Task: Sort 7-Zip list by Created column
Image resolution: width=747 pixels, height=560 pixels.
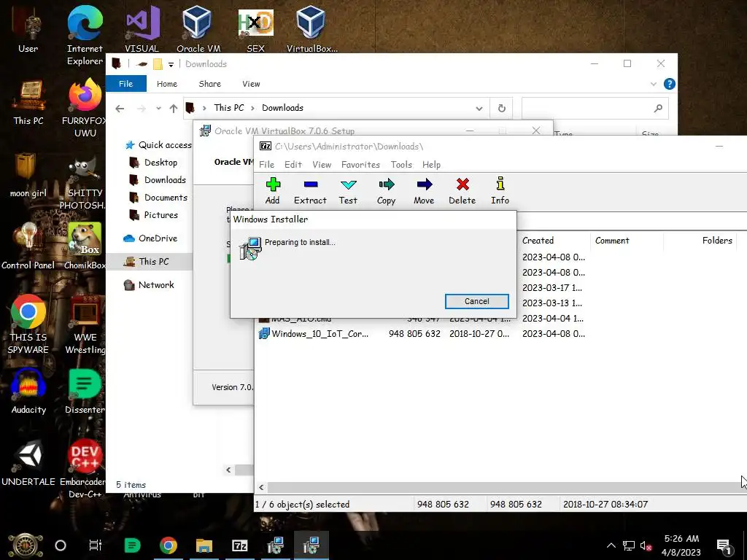Action: 554,241
